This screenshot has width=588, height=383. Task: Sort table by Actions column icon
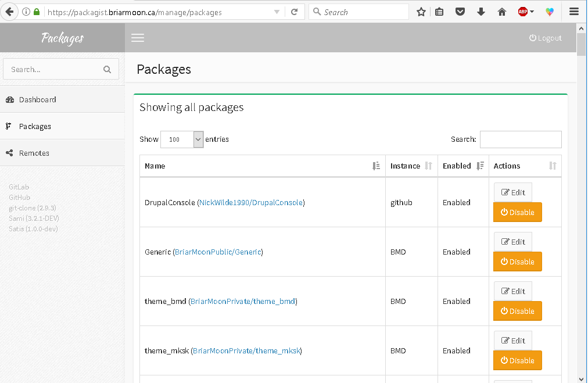[553, 166]
